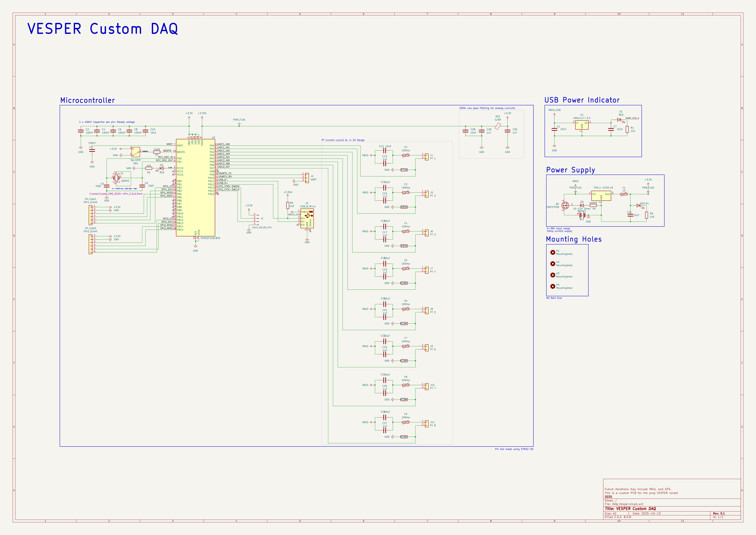Select the C5 10pF capacitor symbol
Image resolution: width=756 pixels, height=535 pixels.
pyautogui.click(x=107, y=186)
